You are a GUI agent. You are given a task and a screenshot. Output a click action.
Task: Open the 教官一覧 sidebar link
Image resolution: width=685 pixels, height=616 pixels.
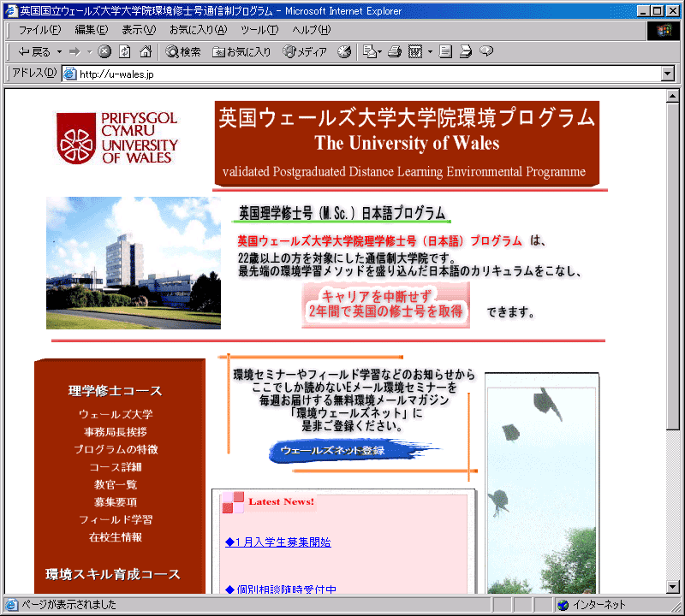(x=116, y=484)
